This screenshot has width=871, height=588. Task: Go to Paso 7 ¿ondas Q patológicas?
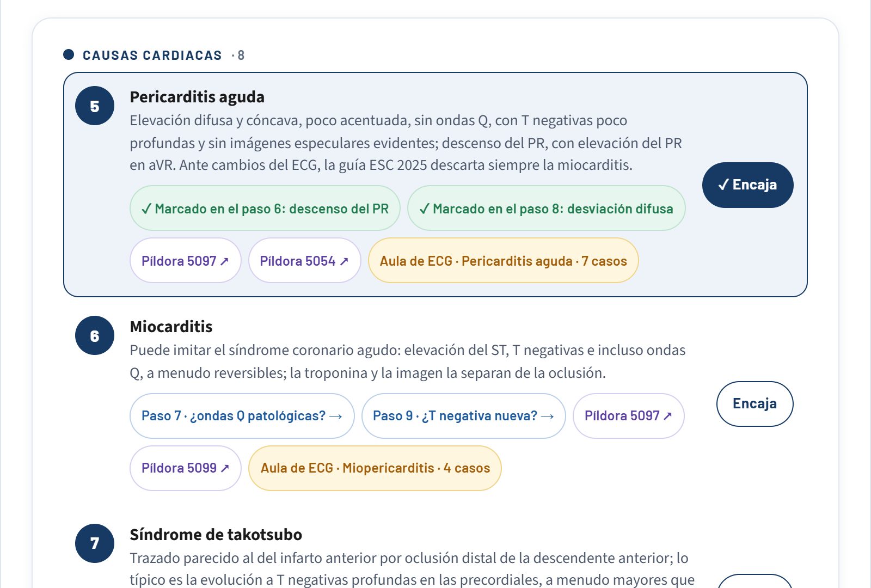[x=242, y=416]
